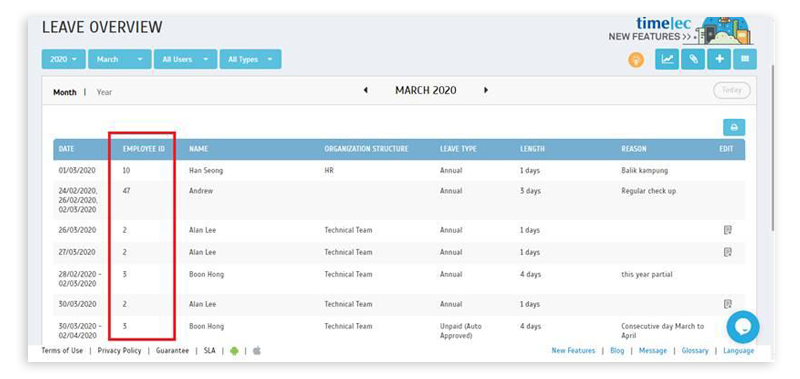
Task: Add new leave with plus icon
Action: (x=719, y=59)
